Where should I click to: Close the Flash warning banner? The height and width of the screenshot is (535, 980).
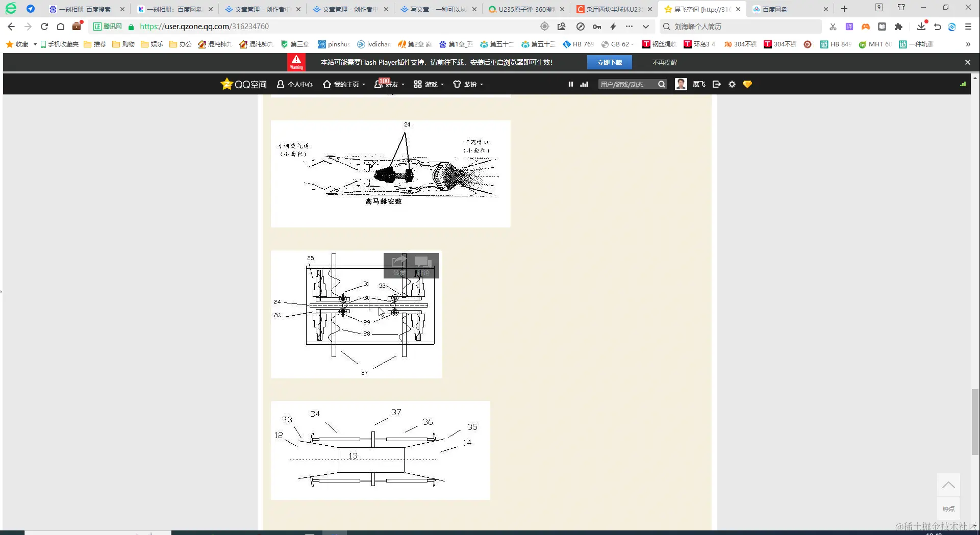tap(968, 62)
